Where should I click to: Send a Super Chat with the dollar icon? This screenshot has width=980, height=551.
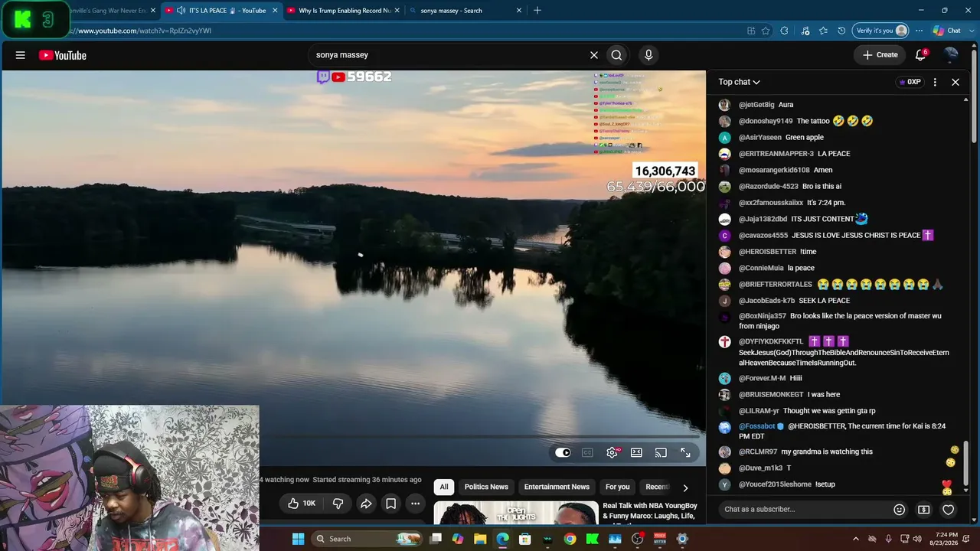924,510
